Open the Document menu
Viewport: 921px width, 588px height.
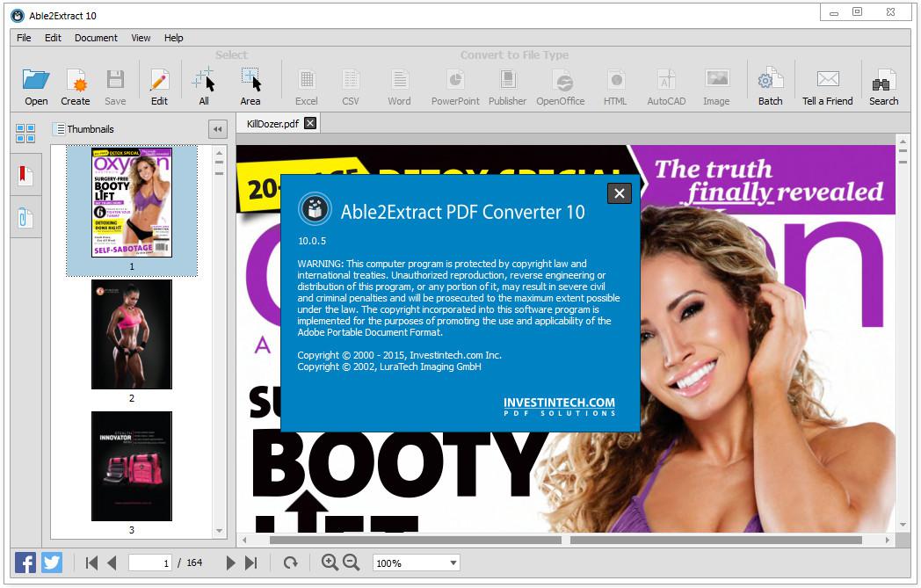pyautogui.click(x=96, y=38)
